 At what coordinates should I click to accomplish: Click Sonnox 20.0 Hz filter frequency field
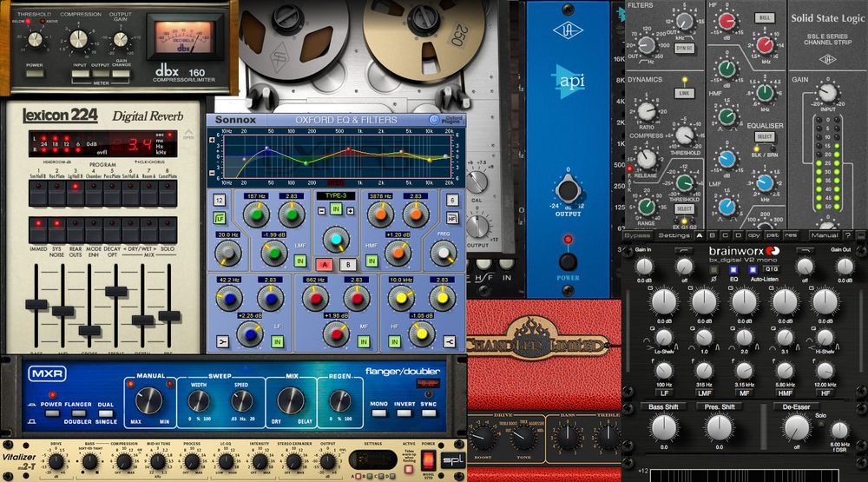click(x=228, y=234)
